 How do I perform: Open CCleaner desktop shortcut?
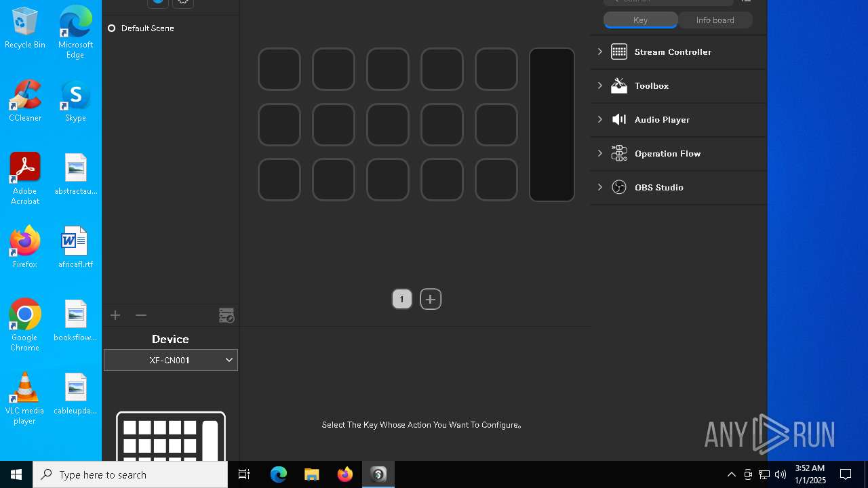pyautogui.click(x=25, y=100)
